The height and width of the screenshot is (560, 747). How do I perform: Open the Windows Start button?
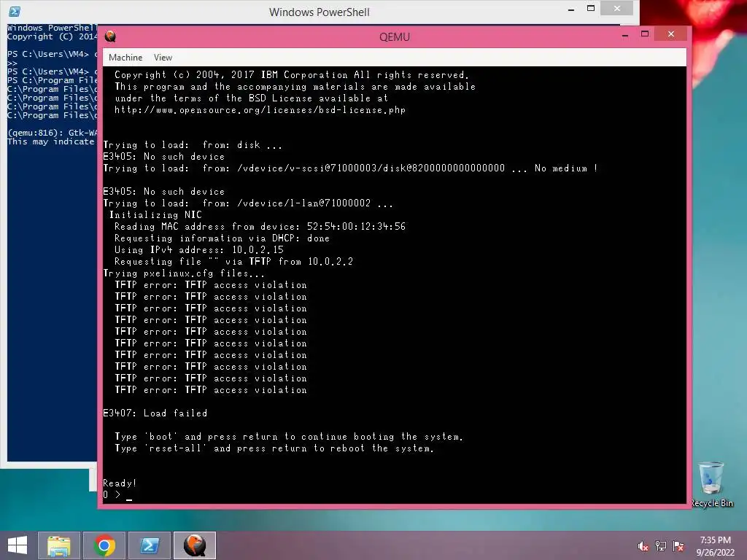click(18, 545)
